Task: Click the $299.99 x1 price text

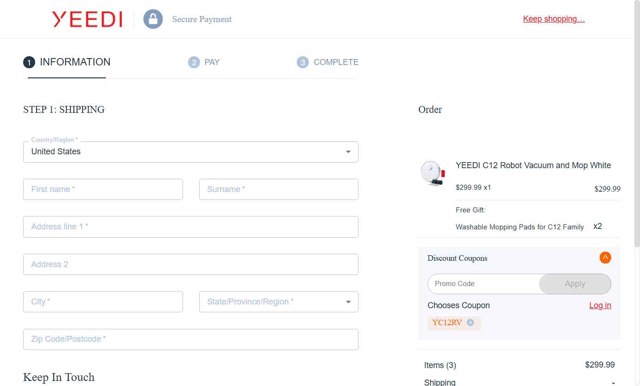Action: click(x=473, y=187)
